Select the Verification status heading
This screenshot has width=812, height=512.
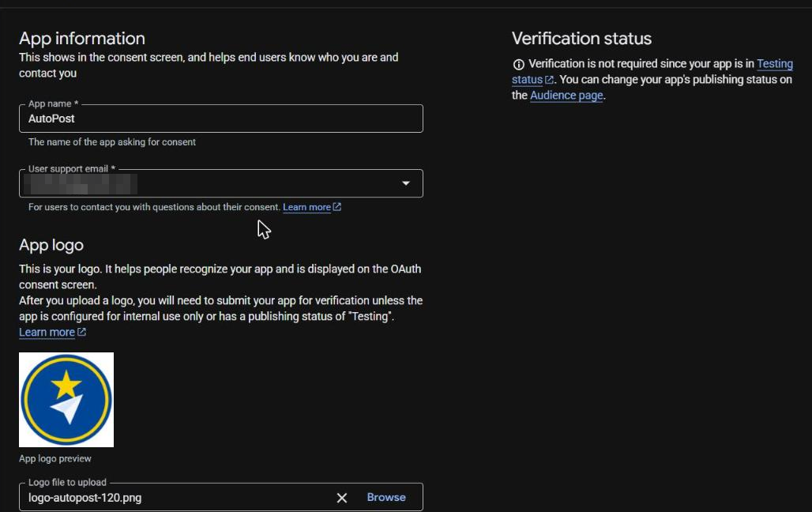581,39
